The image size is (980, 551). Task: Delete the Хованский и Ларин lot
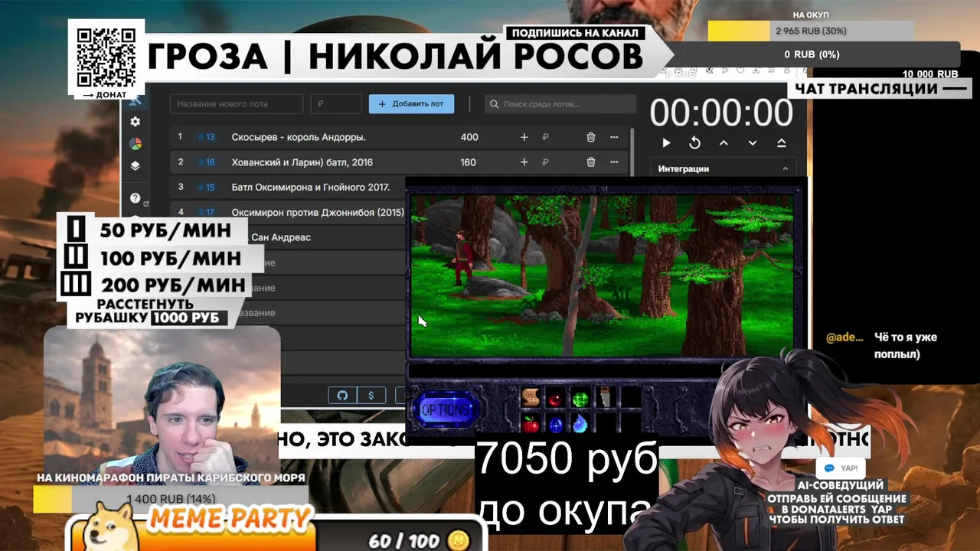(x=591, y=162)
